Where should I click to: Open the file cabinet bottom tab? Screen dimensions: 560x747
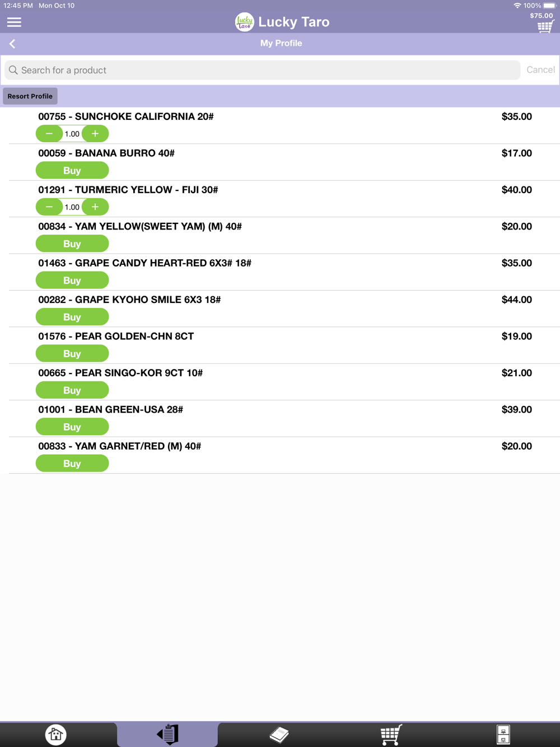click(x=503, y=734)
